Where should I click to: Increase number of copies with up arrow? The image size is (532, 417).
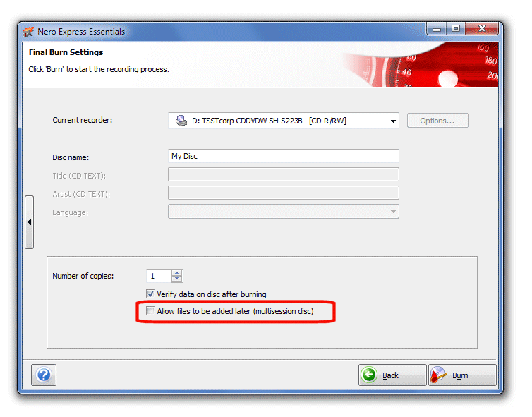(176, 273)
